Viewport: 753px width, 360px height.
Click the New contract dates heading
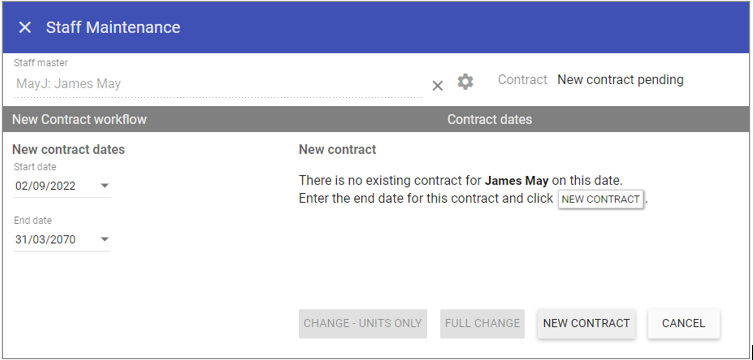(68, 149)
